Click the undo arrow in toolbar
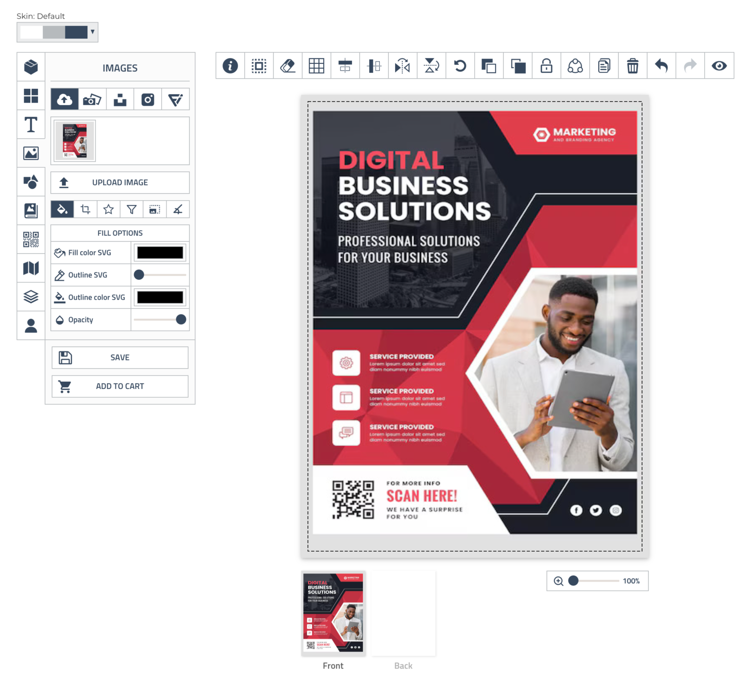Image resolution: width=750 pixels, height=700 pixels. pos(661,66)
